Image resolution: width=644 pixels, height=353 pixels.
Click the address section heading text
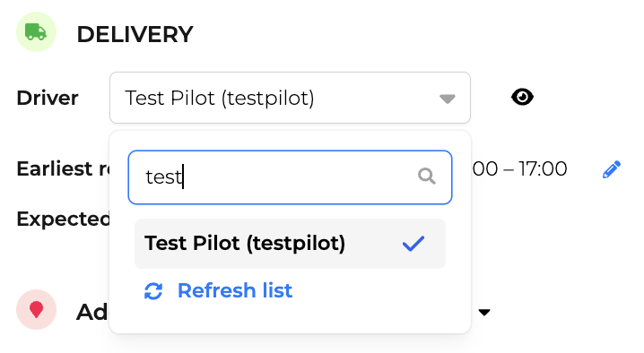92,313
